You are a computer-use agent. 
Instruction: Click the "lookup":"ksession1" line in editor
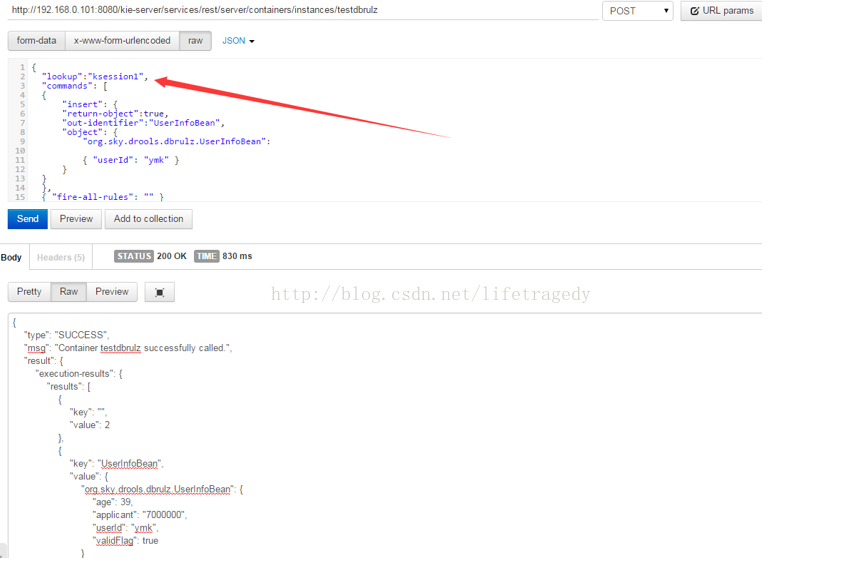point(95,77)
